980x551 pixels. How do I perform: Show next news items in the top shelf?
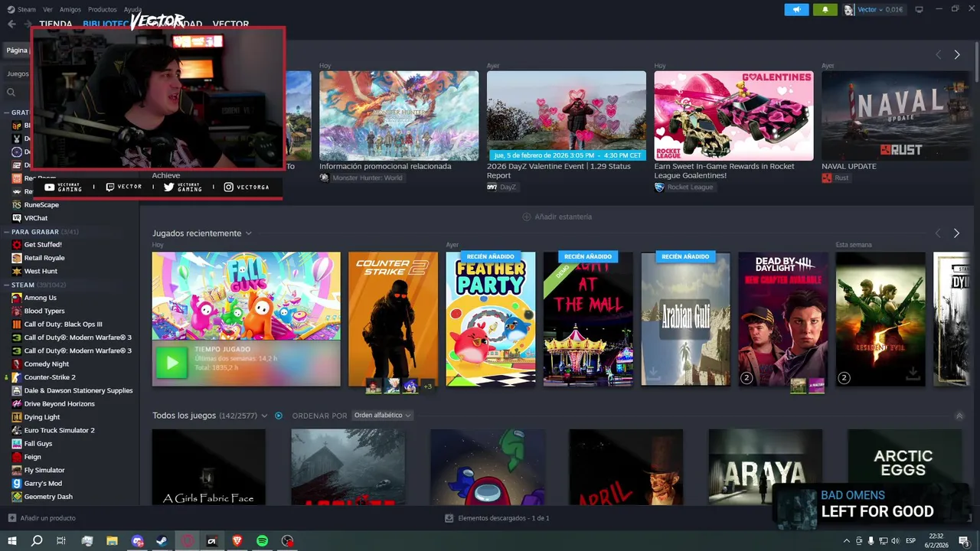coord(957,55)
